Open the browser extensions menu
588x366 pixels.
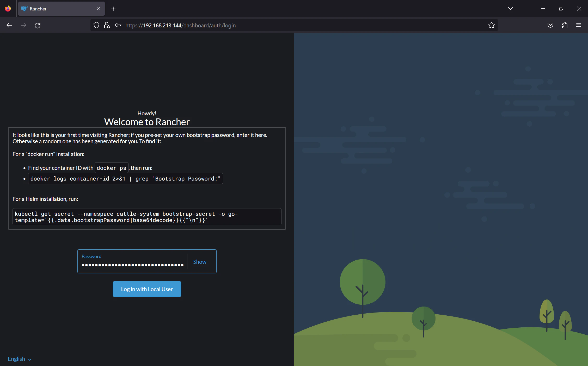click(x=565, y=25)
